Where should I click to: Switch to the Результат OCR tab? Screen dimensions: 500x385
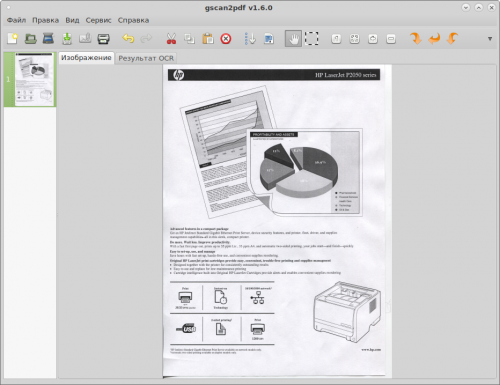(x=146, y=58)
